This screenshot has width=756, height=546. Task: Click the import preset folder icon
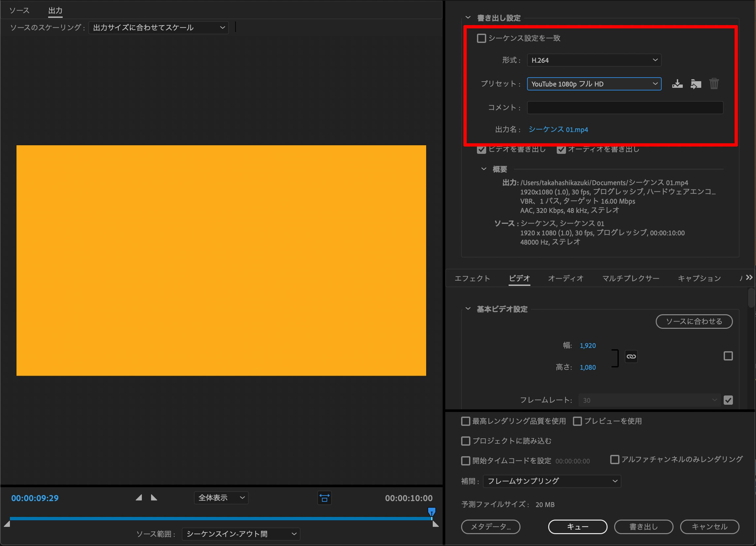click(696, 84)
